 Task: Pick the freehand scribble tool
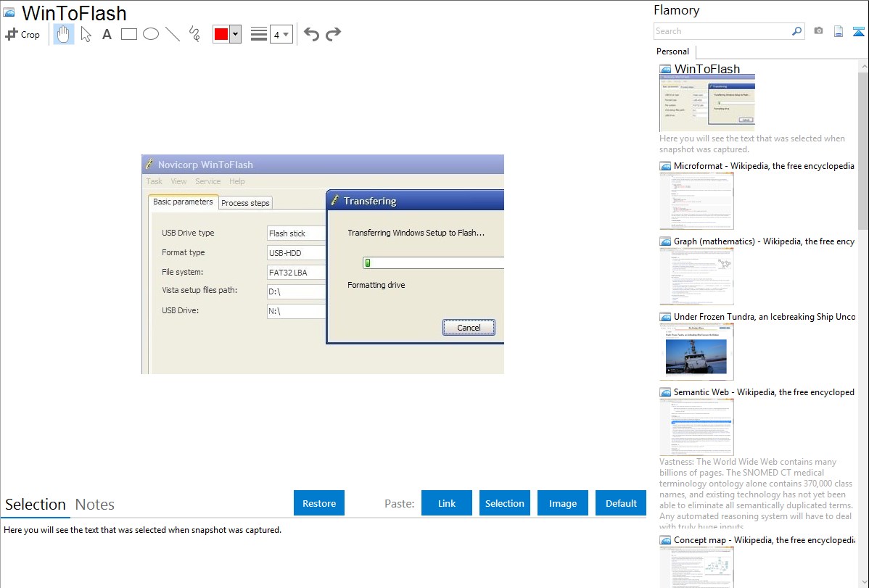point(194,34)
